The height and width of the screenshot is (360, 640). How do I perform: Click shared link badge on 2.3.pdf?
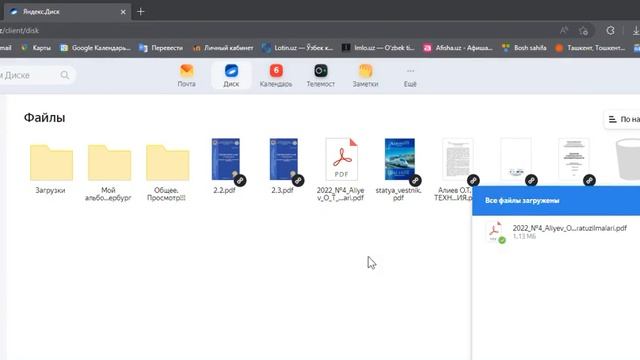298,180
